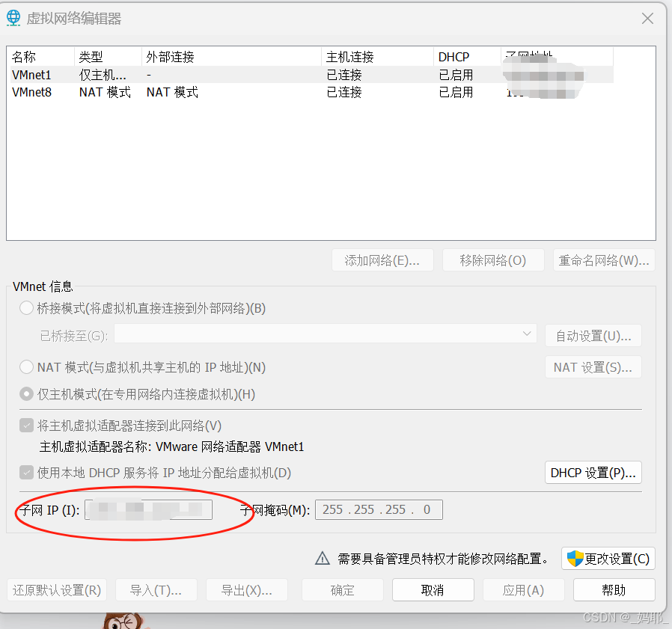Click 已启用 DHCP cell in VMnet8 row
672x629 pixels.
tap(456, 92)
